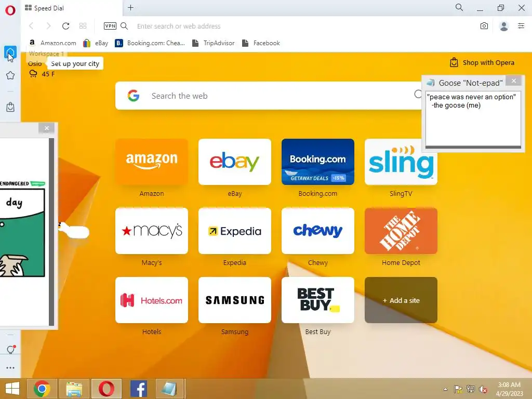
Task: Open a new tab with plus button
Action: (130, 7)
